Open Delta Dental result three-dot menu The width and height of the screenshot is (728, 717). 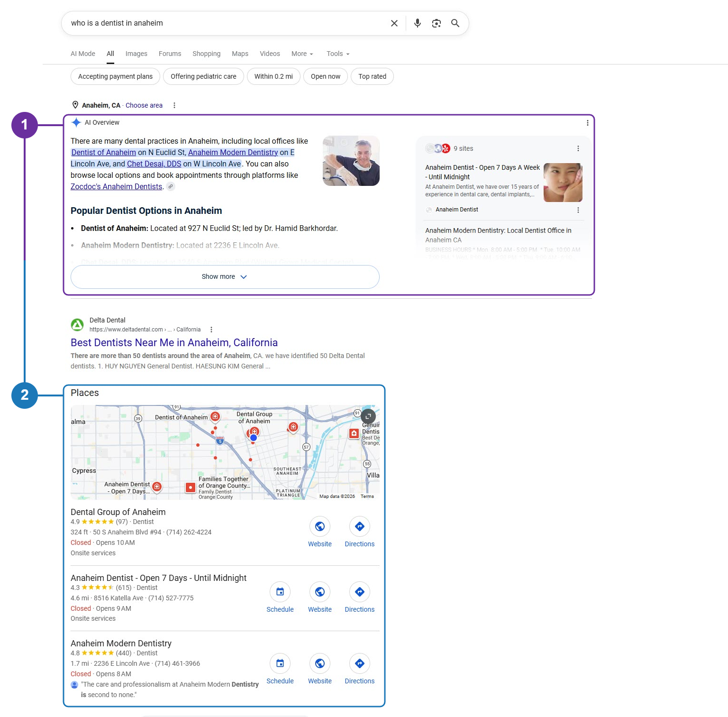click(x=211, y=330)
